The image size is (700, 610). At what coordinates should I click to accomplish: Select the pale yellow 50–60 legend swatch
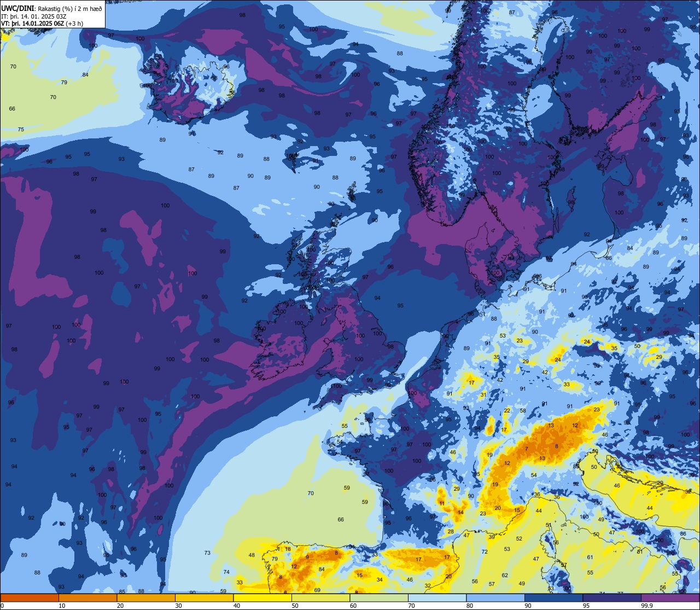pos(320,597)
